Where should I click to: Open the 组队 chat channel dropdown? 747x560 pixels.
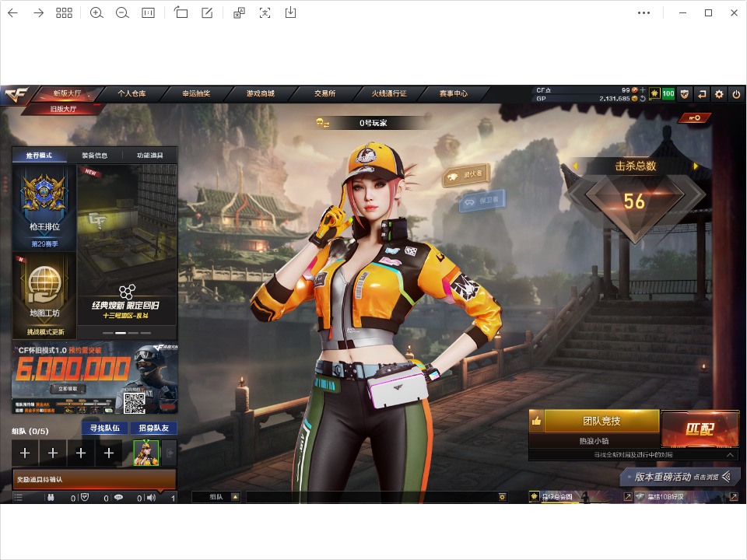point(216,497)
